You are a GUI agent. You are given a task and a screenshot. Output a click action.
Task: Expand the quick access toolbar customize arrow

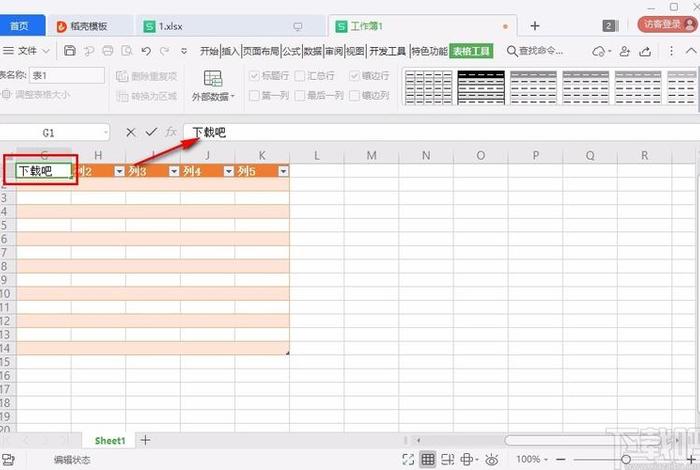(x=184, y=51)
